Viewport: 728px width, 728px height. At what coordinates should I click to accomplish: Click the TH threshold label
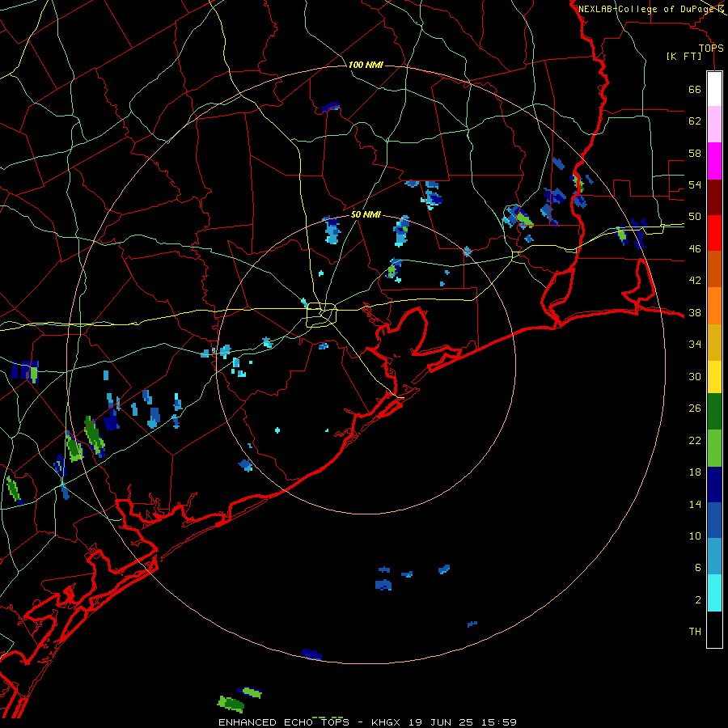[695, 632]
